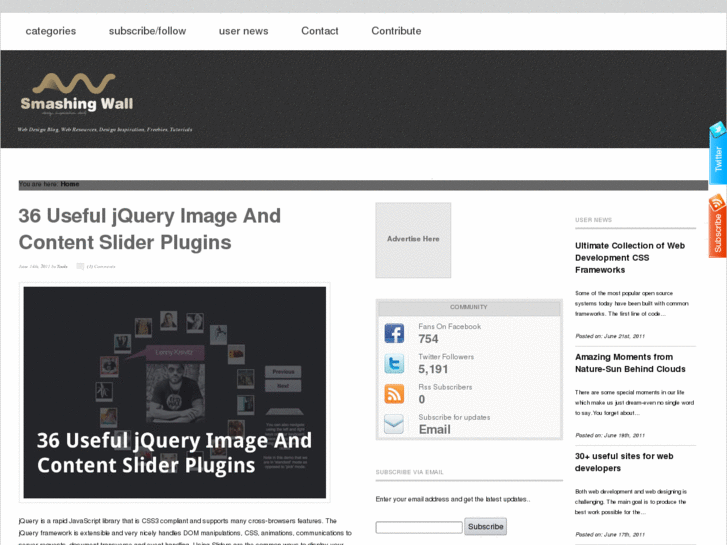
Task: Click the Smashing Wall logo
Action: (77, 93)
